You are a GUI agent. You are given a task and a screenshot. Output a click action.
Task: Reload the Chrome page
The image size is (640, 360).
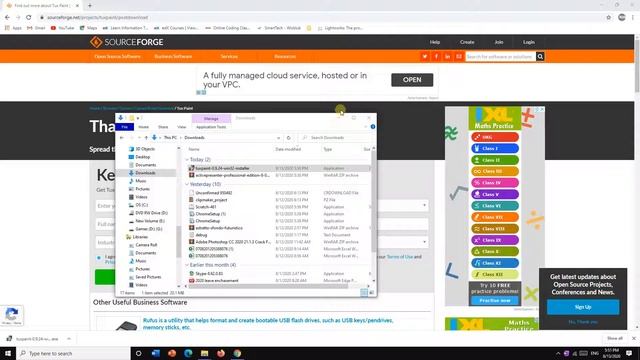point(29,18)
